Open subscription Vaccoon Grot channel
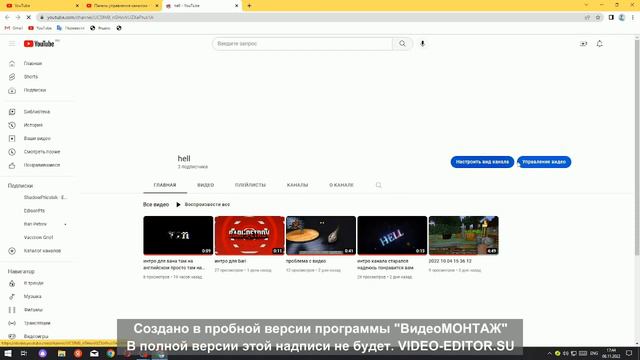640x360 pixels. click(38, 237)
